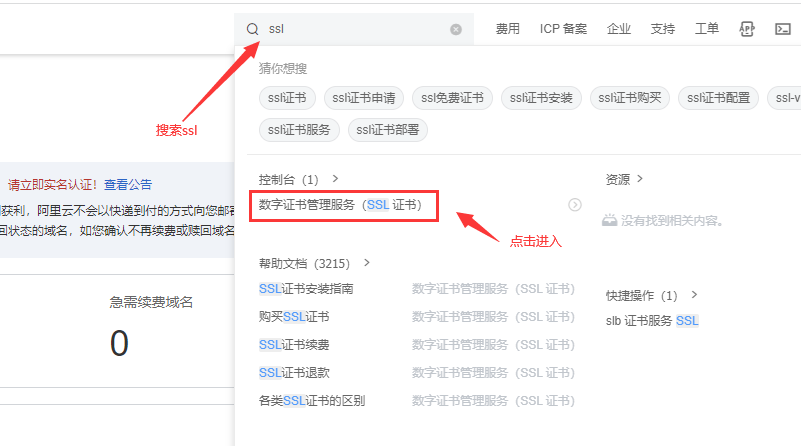Open the 费用 menu
801x446 pixels.
[508, 29]
